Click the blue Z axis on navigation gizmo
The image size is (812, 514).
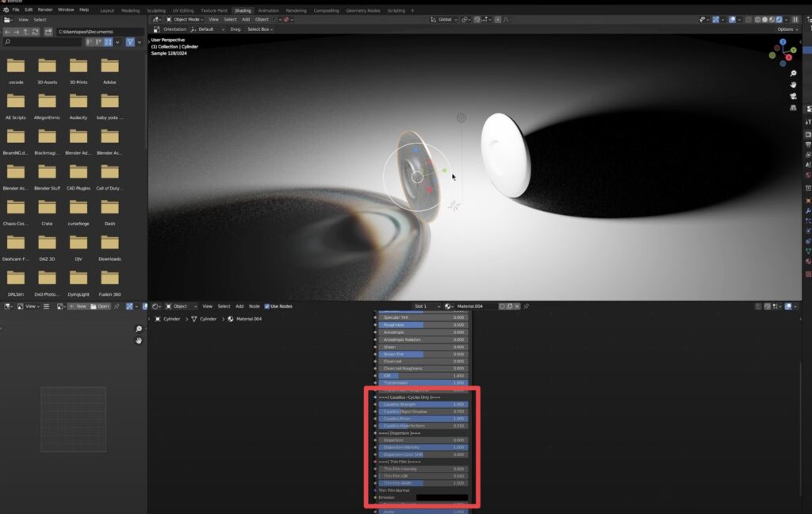[783, 42]
